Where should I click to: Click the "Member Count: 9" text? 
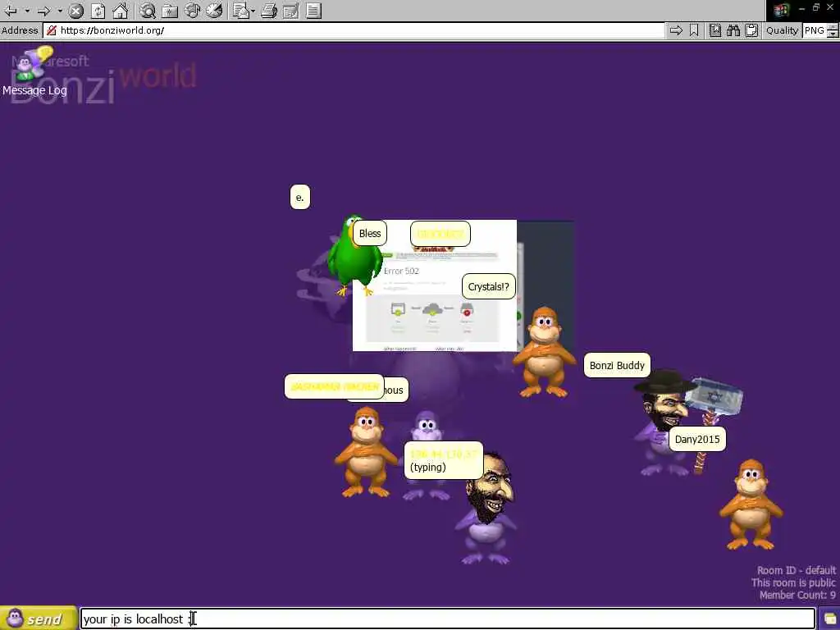click(797, 595)
